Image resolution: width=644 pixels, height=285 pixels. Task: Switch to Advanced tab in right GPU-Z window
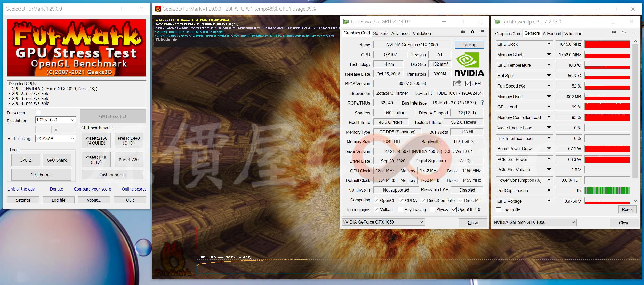[552, 34]
